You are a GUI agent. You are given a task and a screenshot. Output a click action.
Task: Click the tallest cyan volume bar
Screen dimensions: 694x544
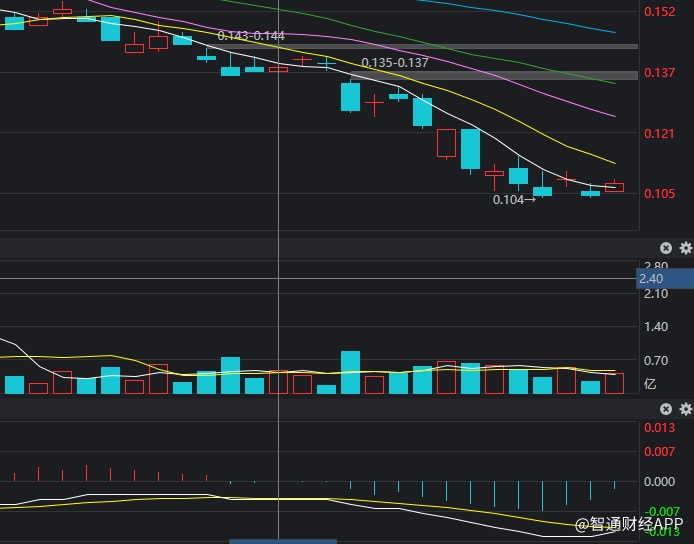pyautogui.click(x=350, y=372)
